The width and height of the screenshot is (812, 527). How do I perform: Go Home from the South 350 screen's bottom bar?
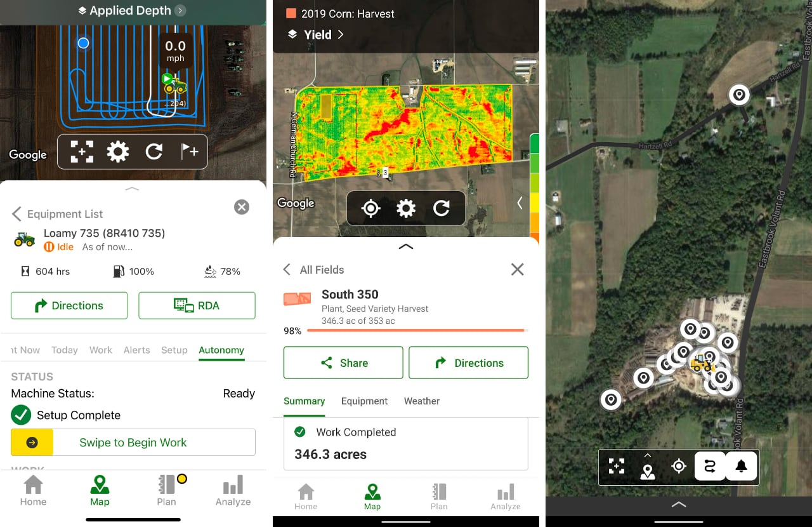pos(306,497)
